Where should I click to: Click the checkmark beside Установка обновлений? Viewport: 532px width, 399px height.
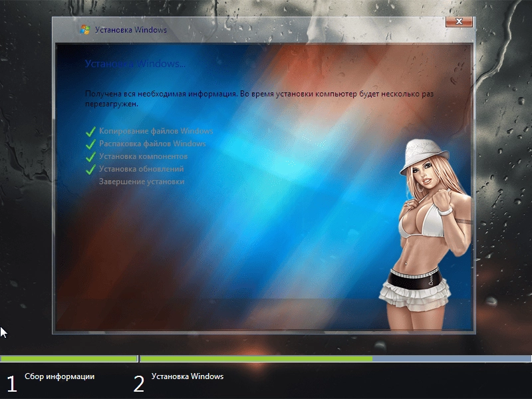(x=90, y=169)
